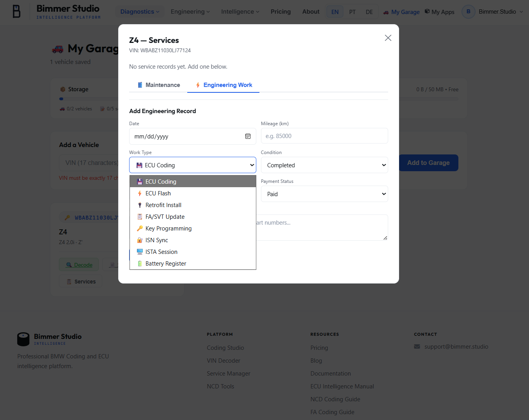Select the ECU Coding option's floppy icon
The height and width of the screenshot is (420, 529).
coord(140,182)
